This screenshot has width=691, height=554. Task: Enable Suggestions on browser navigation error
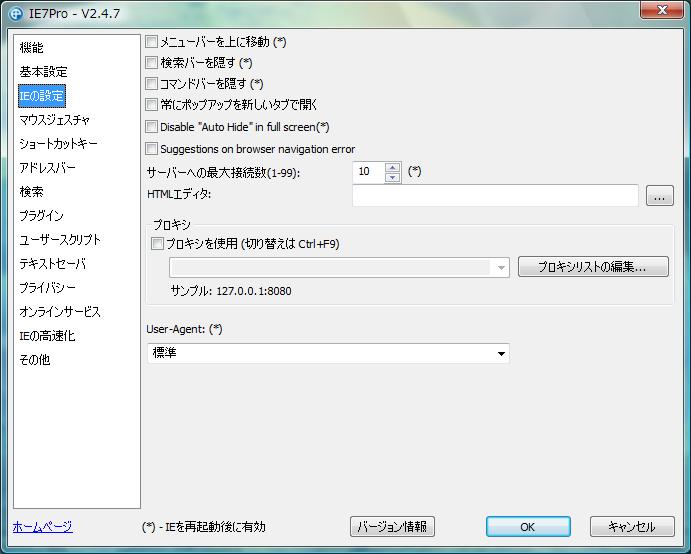click(x=151, y=149)
